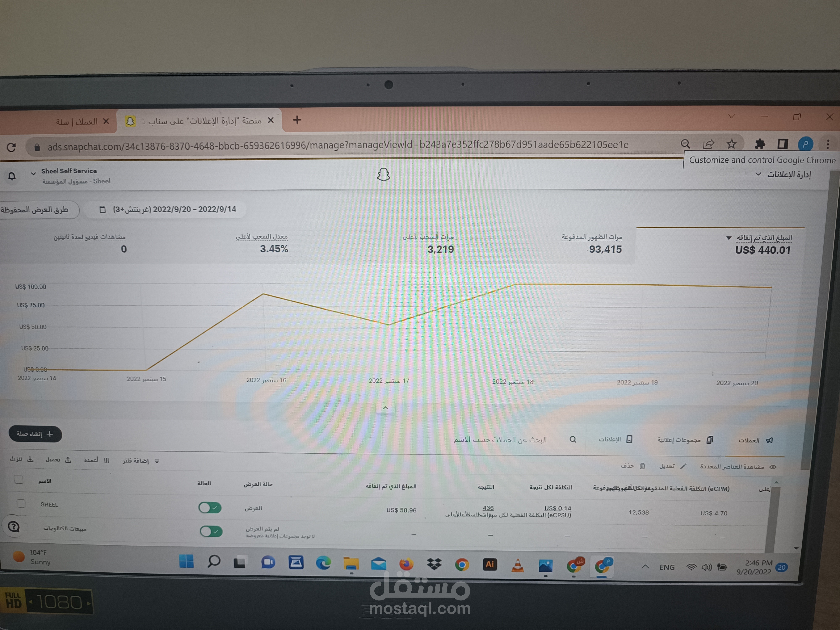Click the Chrome zoom magnifier icon

pos(685,144)
